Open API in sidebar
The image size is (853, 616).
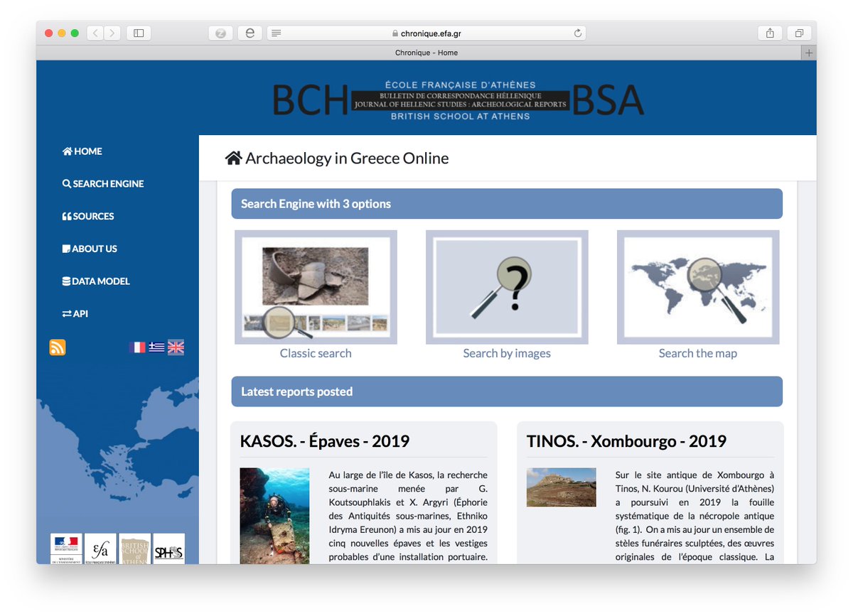[75, 314]
